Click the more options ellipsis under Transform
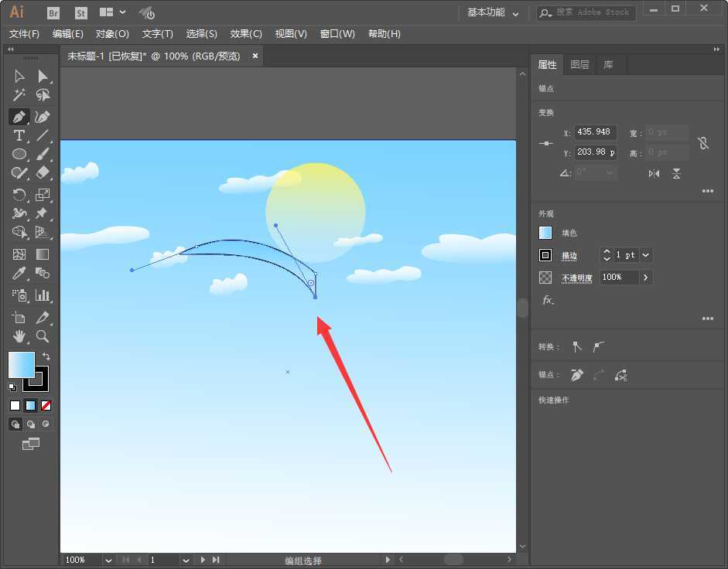Screen dimensions: 728x569 pyautogui.click(x=708, y=191)
